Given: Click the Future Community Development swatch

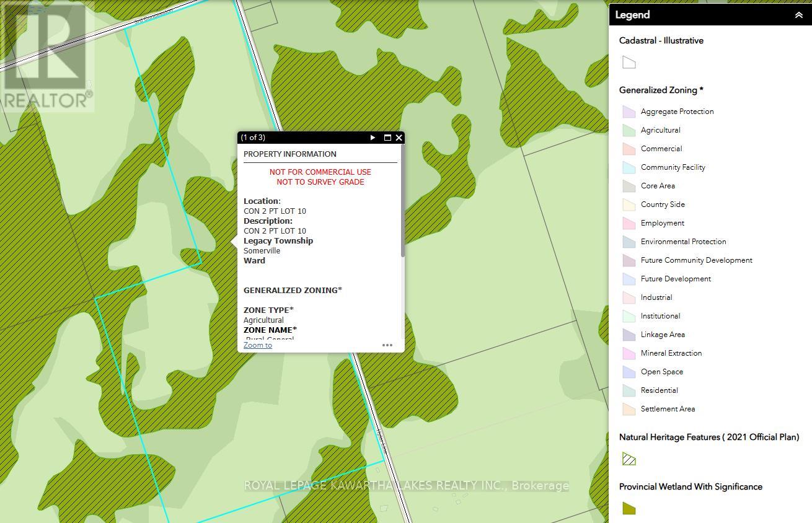Looking at the screenshot, I should click(629, 260).
